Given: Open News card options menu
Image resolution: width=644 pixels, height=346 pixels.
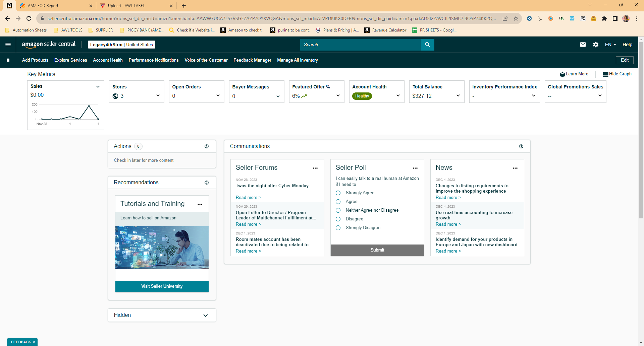Looking at the screenshot, I should [515, 168].
